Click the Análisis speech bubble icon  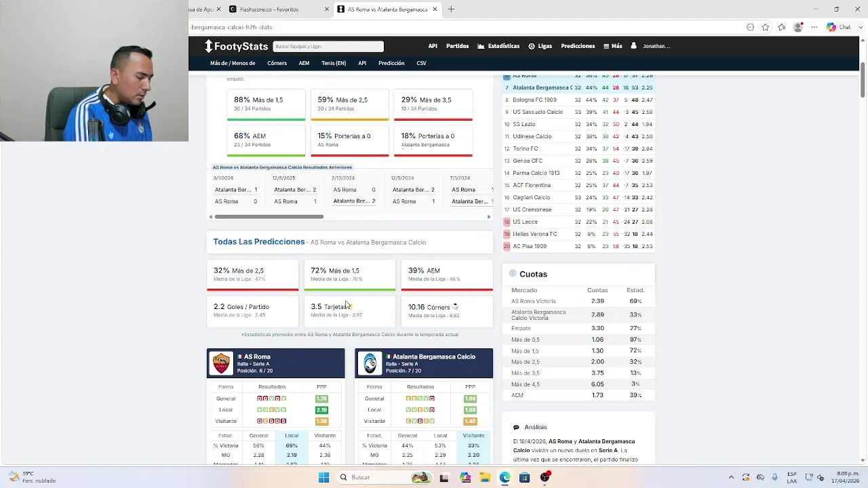[x=516, y=427]
